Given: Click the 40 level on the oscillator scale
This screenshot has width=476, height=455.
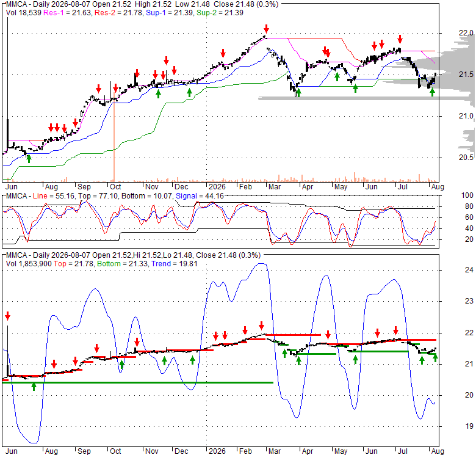Looking at the screenshot, I should tap(469, 228).
